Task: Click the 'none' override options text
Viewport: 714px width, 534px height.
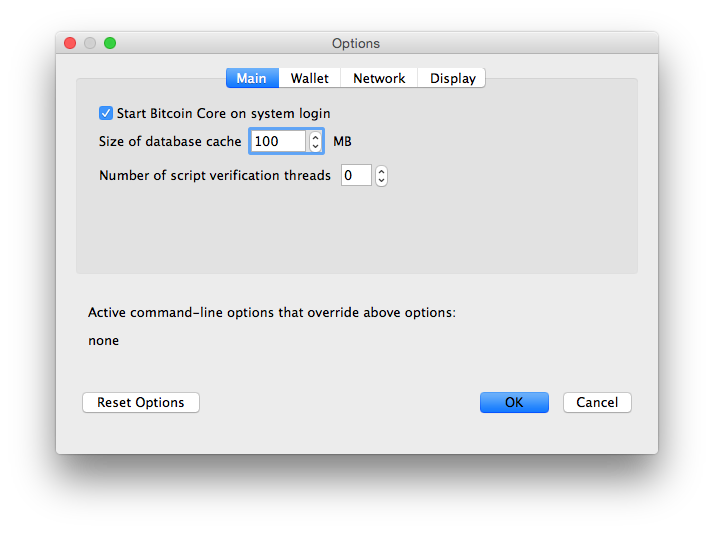Action: pyautogui.click(x=103, y=341)
